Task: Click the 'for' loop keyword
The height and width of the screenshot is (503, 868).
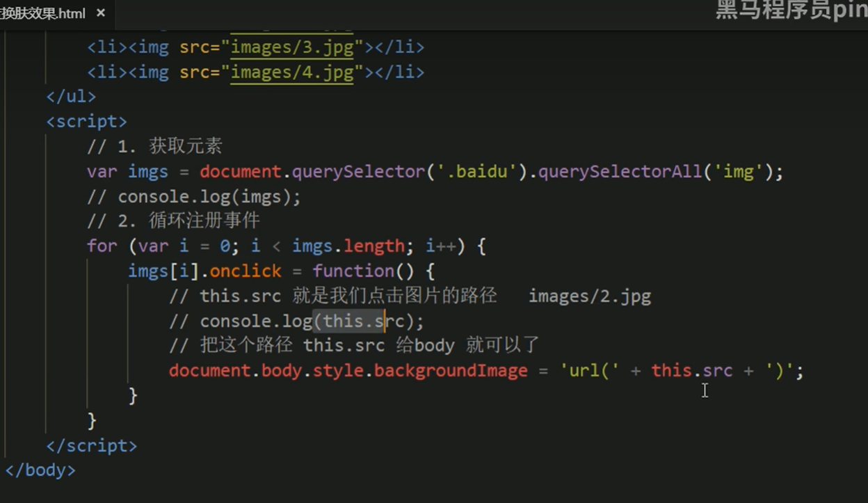Action: [102, 246]
